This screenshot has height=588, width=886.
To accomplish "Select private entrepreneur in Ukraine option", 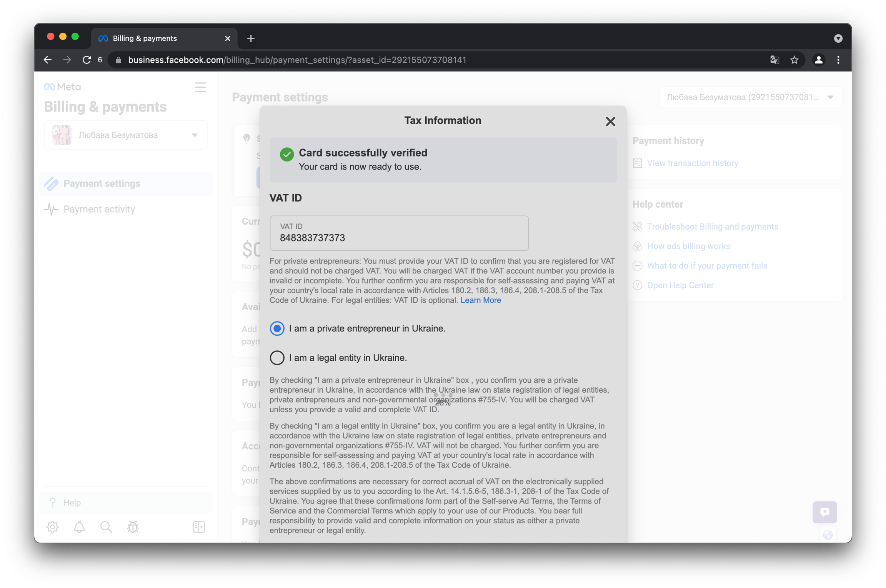I will click(277, 328).
